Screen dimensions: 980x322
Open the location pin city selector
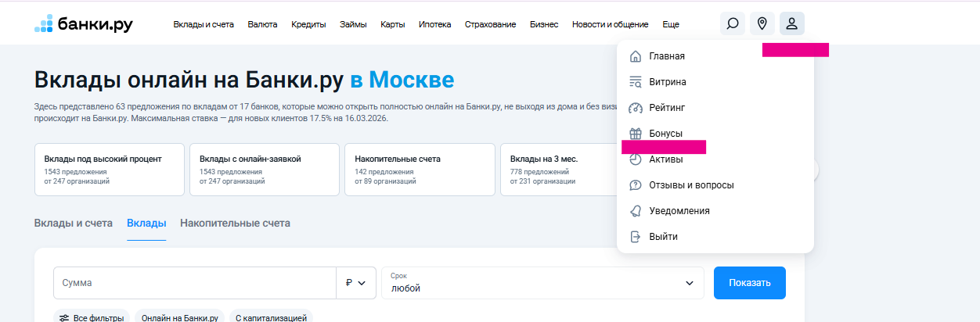click(762, 24)
